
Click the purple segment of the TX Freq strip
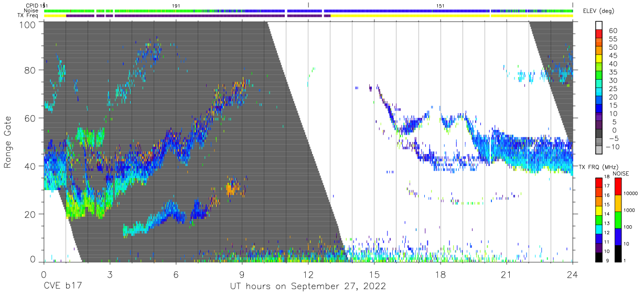coord(199,16)
